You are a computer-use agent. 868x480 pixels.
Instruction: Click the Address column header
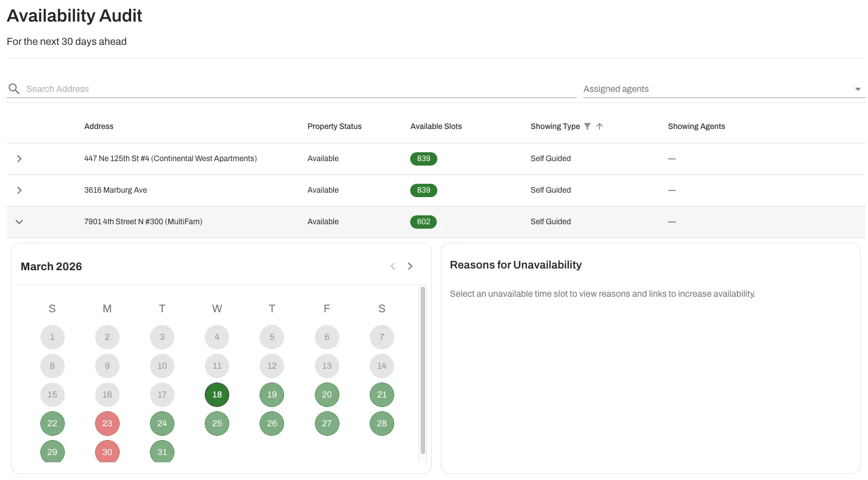point(99,126)
